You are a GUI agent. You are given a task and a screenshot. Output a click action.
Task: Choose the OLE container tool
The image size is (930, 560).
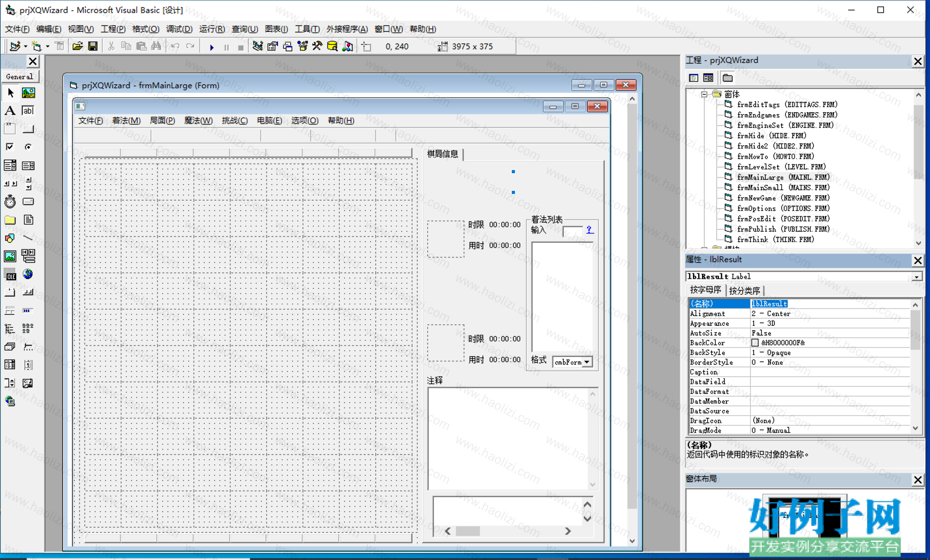click(10, 274)
